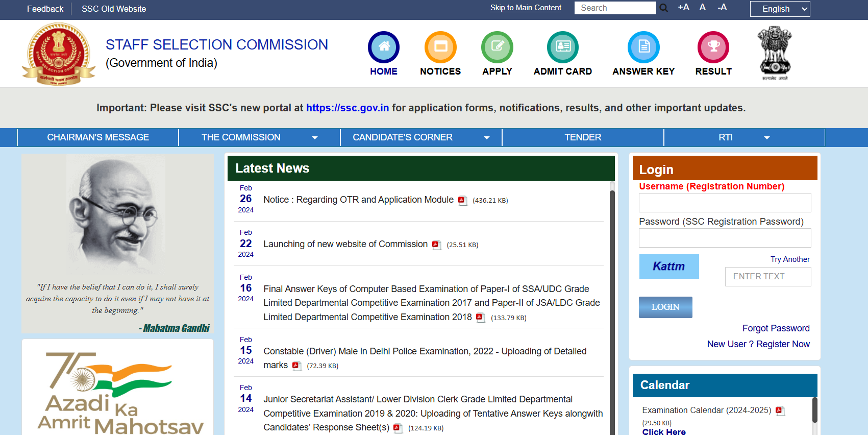Open the Answer Key document icon
The height and width of the screenshot is (435, 868).
click(x=643, y=47)
